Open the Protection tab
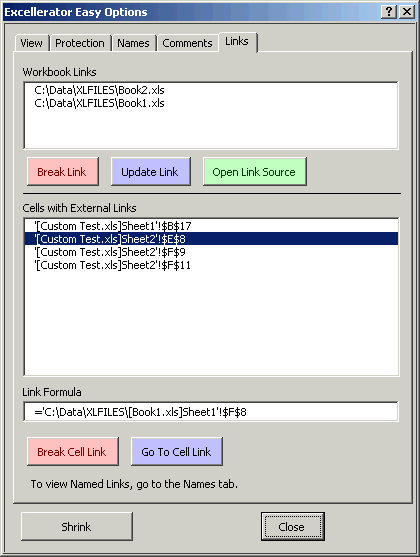 tap(80, 43)
